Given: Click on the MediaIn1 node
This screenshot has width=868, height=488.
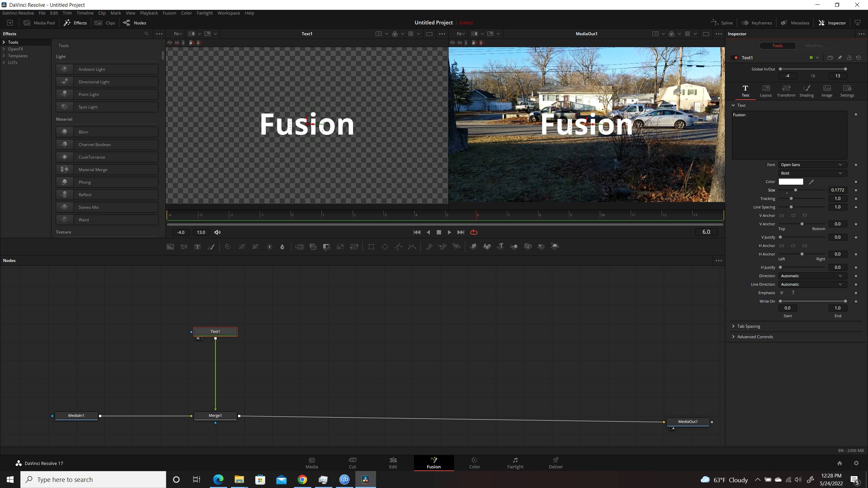Looking at the screenshot, I should (x=76, y=415).
